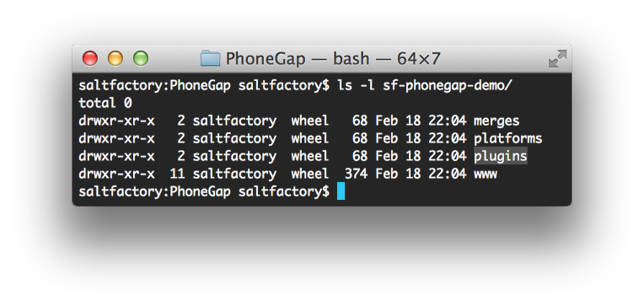Click the window title 'PhoneGap — bash — 64×7'
The height and width of the screenshot is (306, 644).
point(333,59)
